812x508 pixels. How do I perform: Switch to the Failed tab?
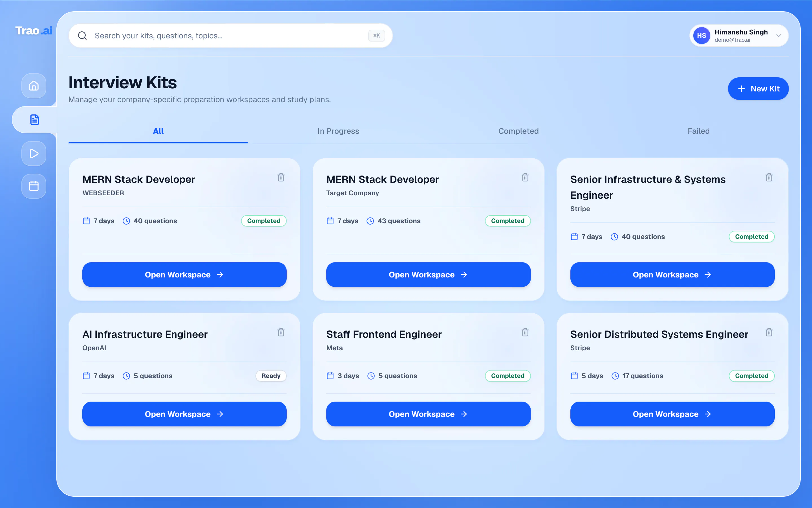point(699,131)
